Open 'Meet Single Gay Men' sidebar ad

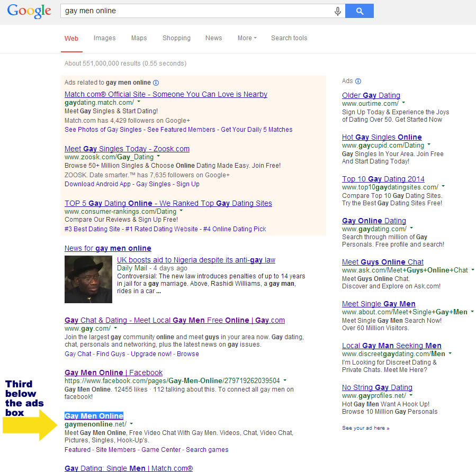point(379,304)
